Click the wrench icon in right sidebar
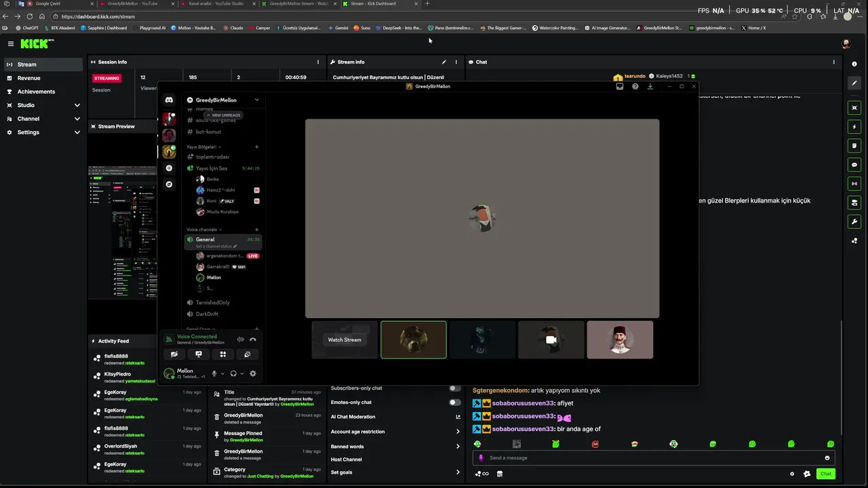 coord(854,222)
